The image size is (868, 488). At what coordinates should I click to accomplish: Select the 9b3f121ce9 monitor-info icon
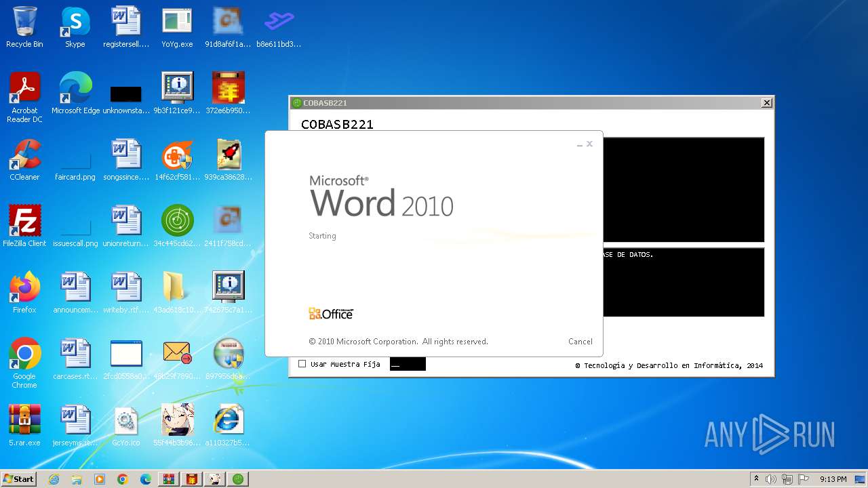pos(177,94)
